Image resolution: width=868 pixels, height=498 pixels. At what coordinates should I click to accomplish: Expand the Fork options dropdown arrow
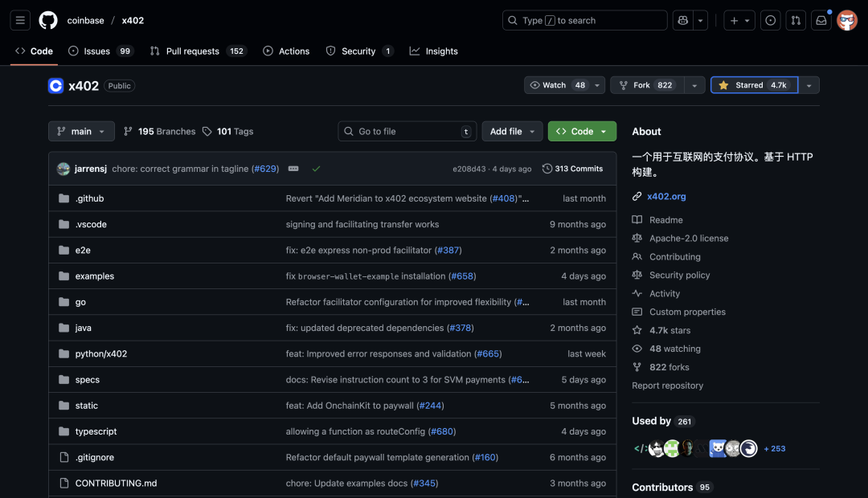(x=694, y=85)
